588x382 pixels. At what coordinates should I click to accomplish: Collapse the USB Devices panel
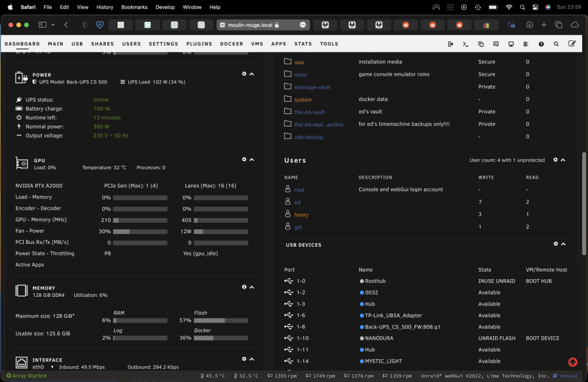click(563, 244)
